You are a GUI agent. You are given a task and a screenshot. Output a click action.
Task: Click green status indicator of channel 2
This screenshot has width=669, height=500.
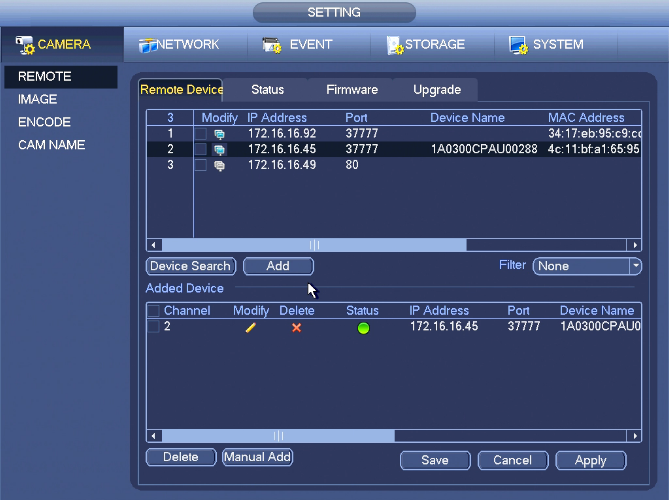[363, 328]
